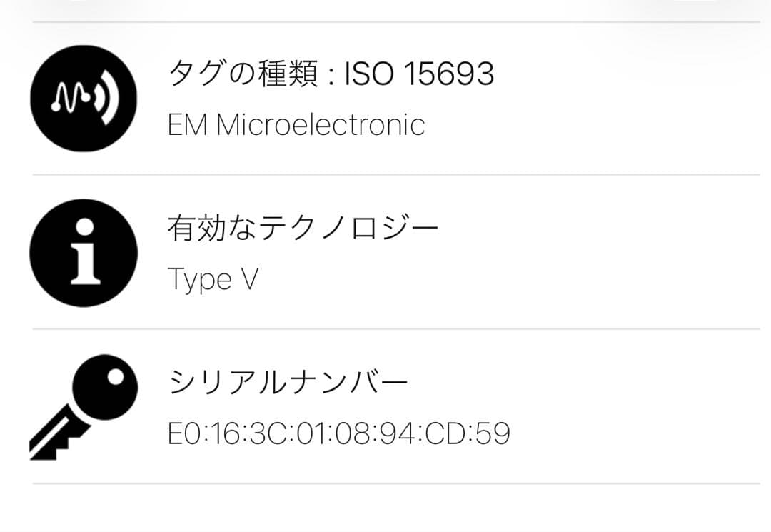Click the Type V technology label
771x532 pixels.
[x=212, y=280]
